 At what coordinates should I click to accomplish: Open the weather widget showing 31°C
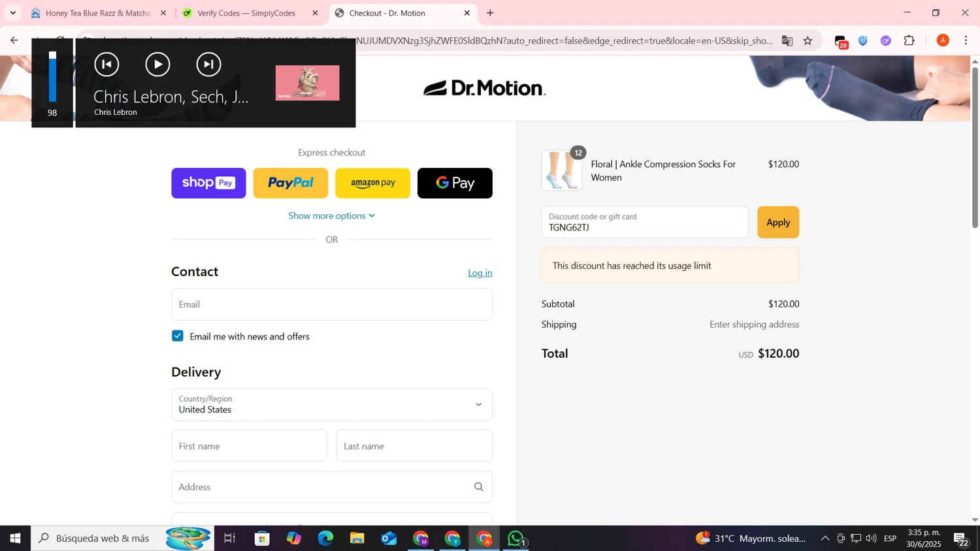[751, 539]
